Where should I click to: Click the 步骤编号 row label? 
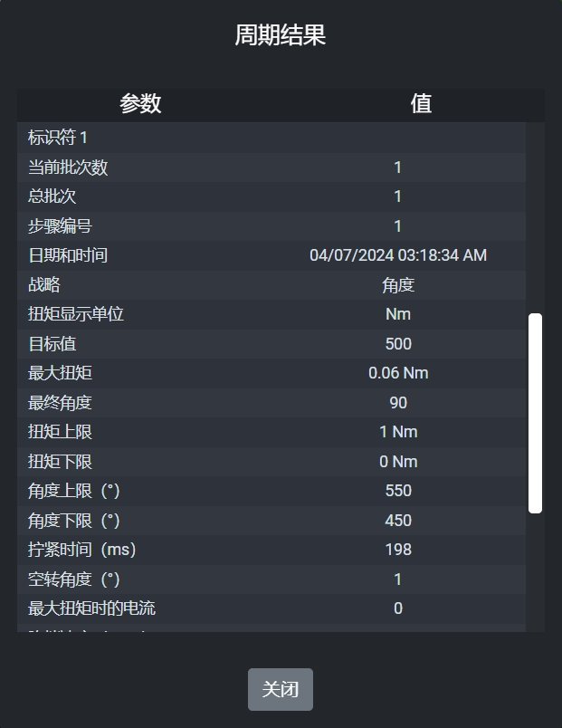click(x=60, y=226)
